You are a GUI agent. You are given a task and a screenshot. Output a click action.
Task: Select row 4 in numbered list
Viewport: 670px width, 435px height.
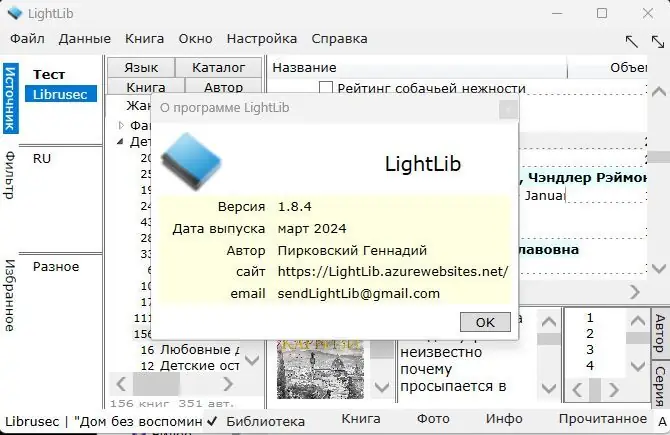tap(590, 366)
